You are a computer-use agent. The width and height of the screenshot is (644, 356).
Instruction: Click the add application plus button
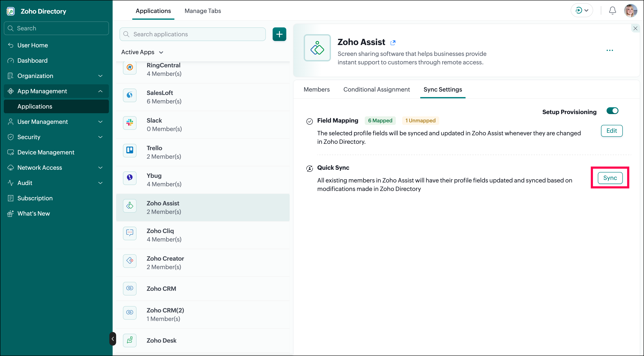[x=279, y=34]
